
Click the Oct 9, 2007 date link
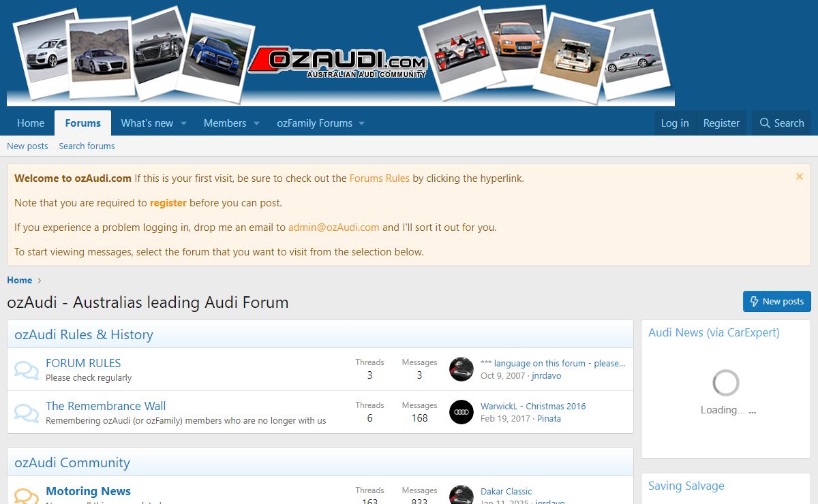pyautogui.click(x=502, y=375)
